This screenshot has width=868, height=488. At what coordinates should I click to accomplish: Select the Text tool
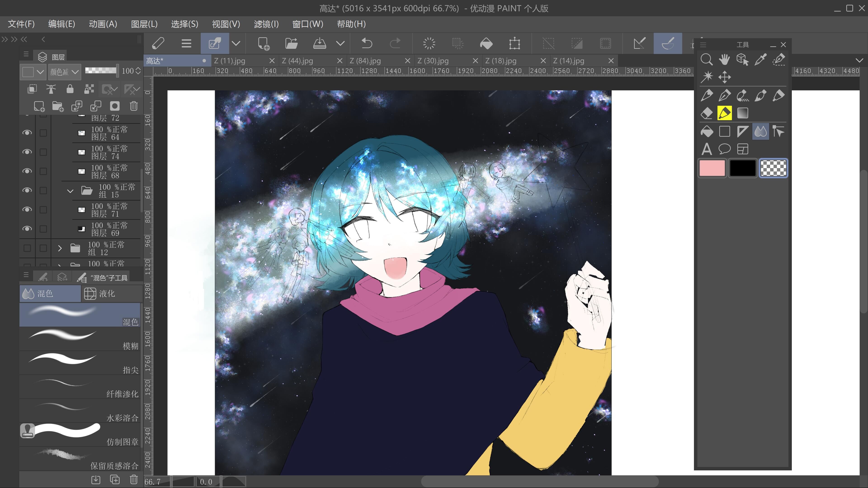click(706, 149)
